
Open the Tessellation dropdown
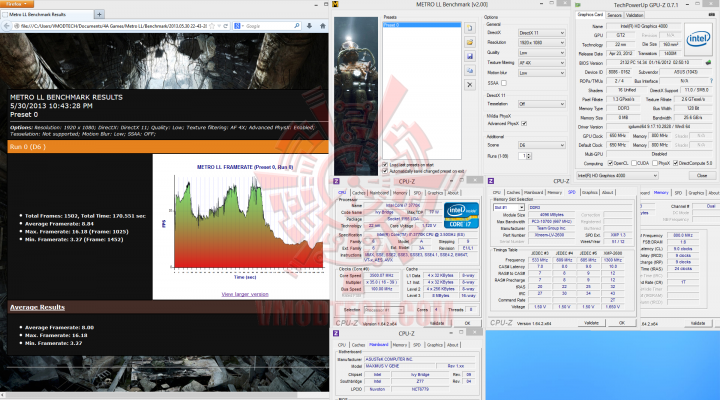[x=542, y=104]
